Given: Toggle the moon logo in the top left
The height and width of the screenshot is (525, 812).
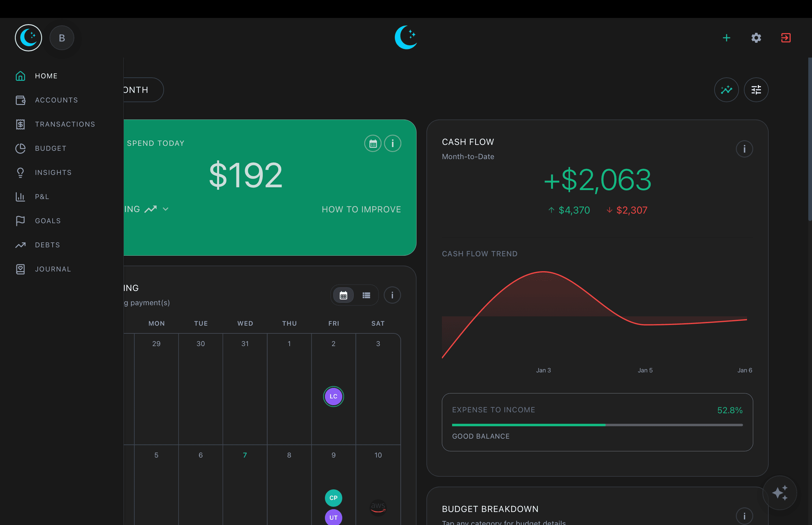Looking at the screenshot, I should (x=28, y=37).
